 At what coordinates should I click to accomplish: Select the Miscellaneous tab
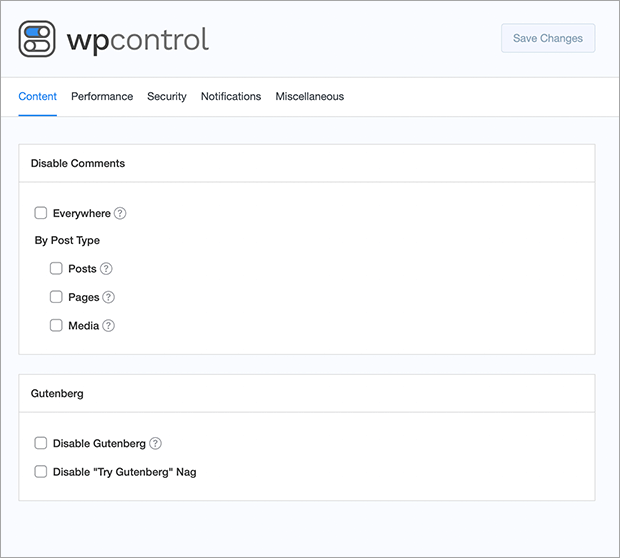(310, 96)
